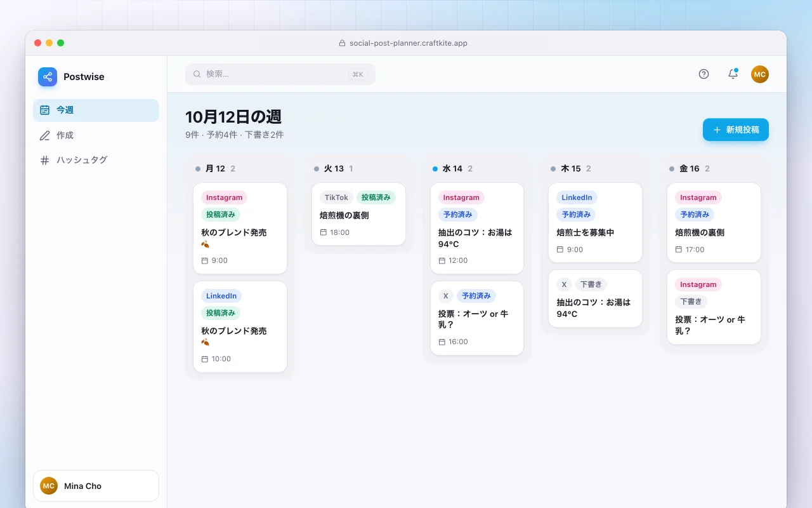Click the calendar icon beside 10:00
This screenshot has width=812, height=508.
coord(205,359)
